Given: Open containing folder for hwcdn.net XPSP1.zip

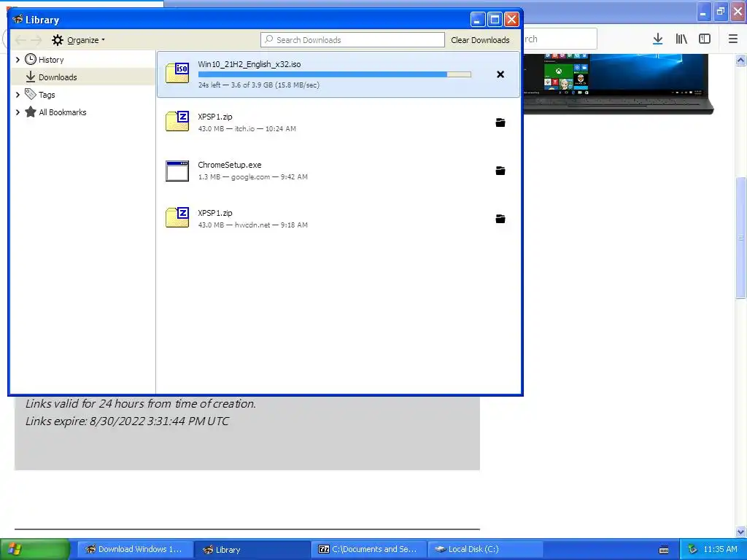Looking at the screenshot, I should coord(500,219).
